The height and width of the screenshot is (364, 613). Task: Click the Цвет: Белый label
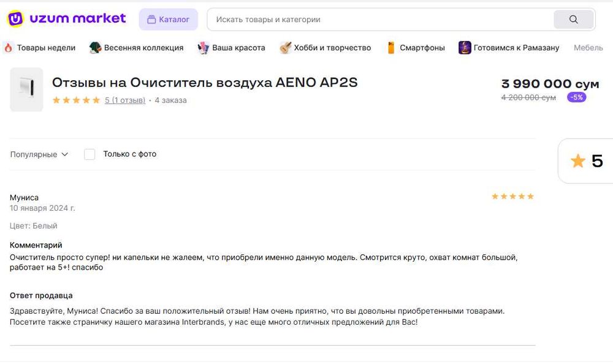(x=33, y=226)
